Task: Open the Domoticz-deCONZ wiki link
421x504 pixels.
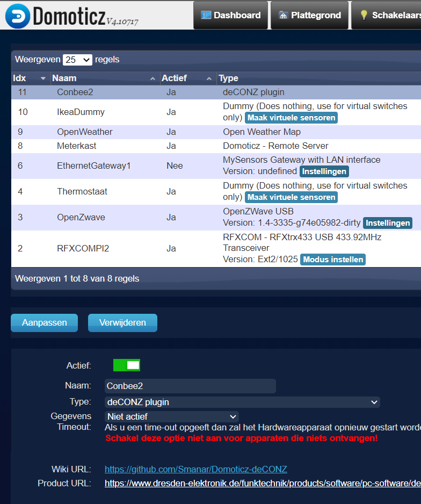Action: point(196,469)
